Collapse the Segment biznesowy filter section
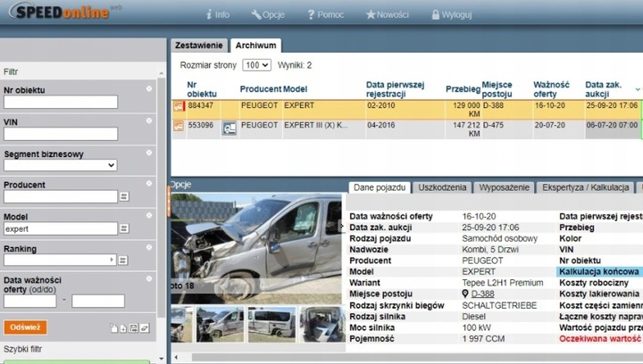Screen dimensions: 643x364 point(148,154)
